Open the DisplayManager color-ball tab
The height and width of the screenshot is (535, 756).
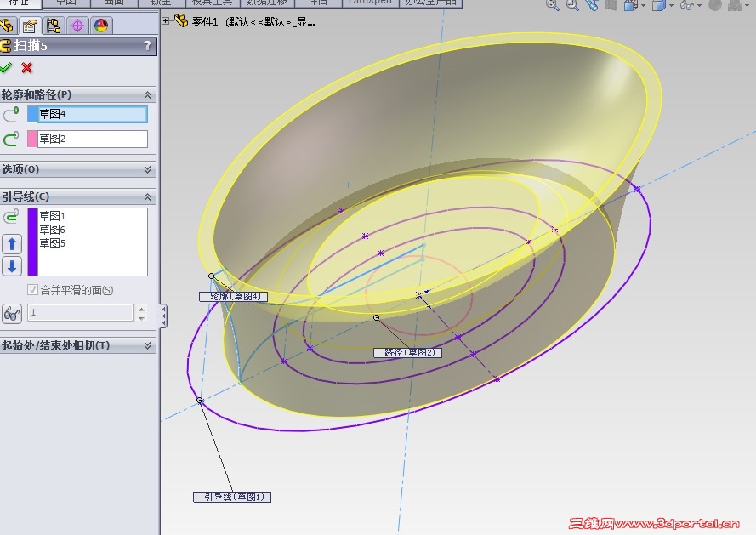click(x=100, y=26)
